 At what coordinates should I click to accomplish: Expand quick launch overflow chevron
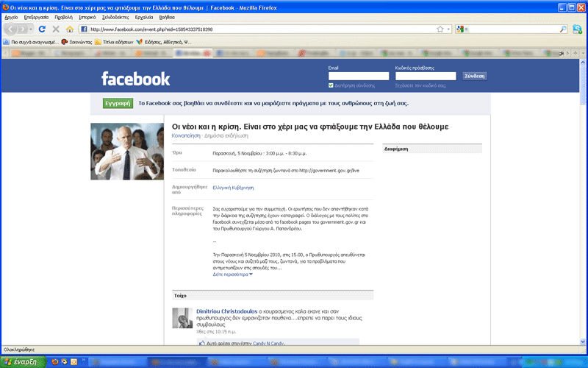(83, 360)
